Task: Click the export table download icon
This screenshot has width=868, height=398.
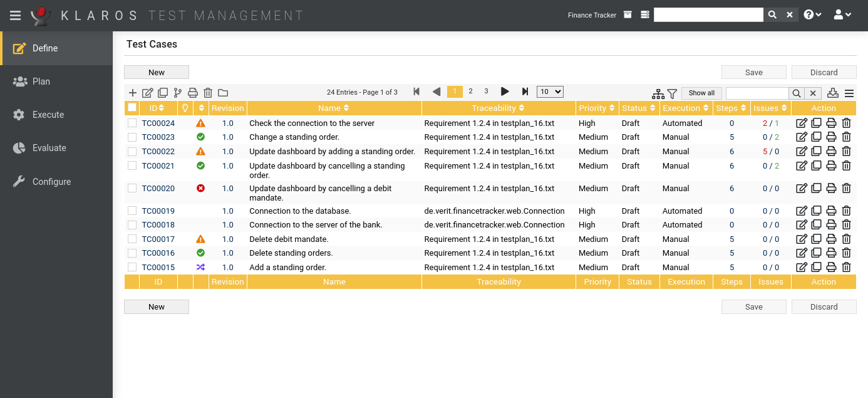Action: (832, 93)
